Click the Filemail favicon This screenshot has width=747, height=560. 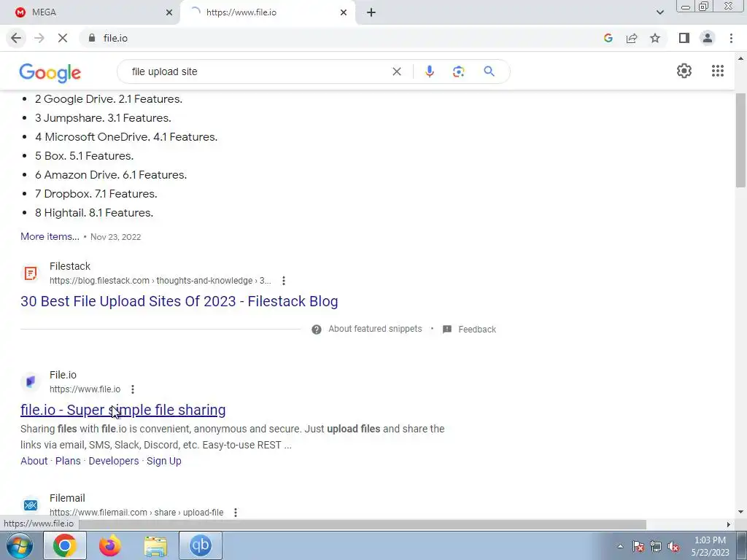[31, 505]
